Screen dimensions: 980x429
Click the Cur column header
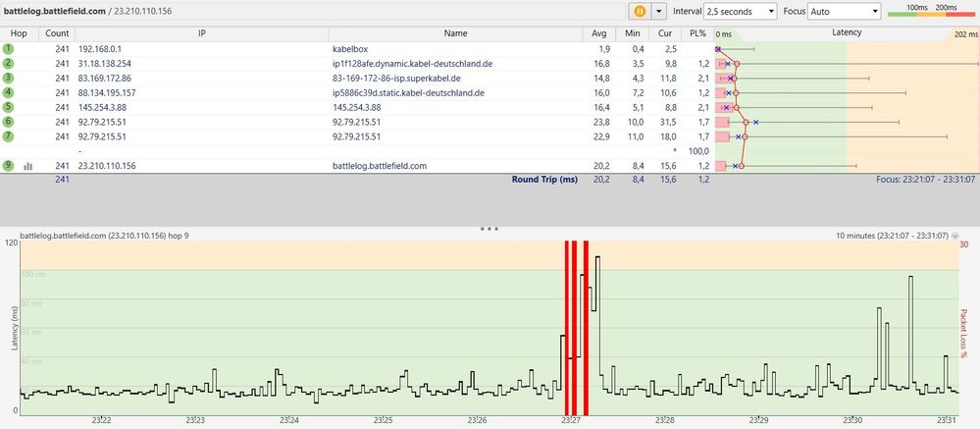coord(665,33)
